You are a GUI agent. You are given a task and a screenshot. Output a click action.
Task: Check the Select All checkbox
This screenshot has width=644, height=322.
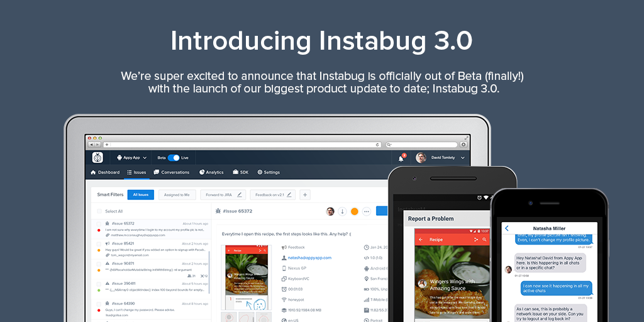[99, 211]
